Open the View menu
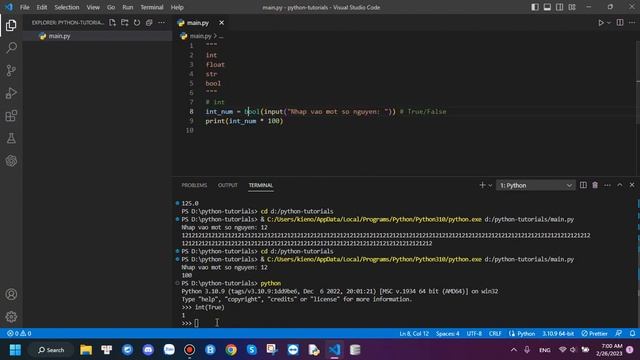This screenshot has width=640, height=360. click(x=93, y=7)
